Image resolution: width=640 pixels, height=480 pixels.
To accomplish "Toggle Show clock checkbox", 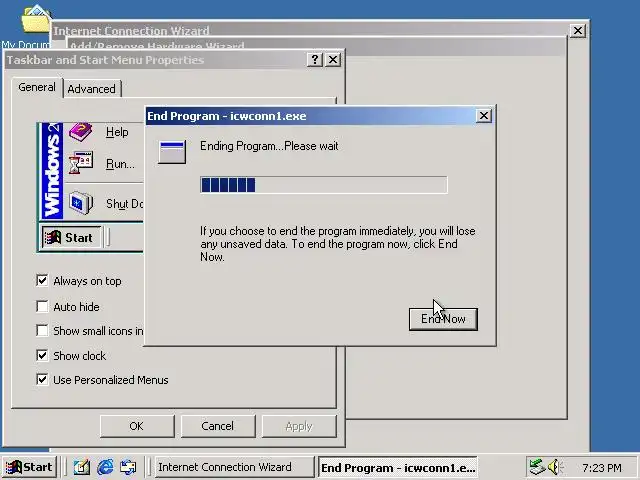I will pos(42,355).
